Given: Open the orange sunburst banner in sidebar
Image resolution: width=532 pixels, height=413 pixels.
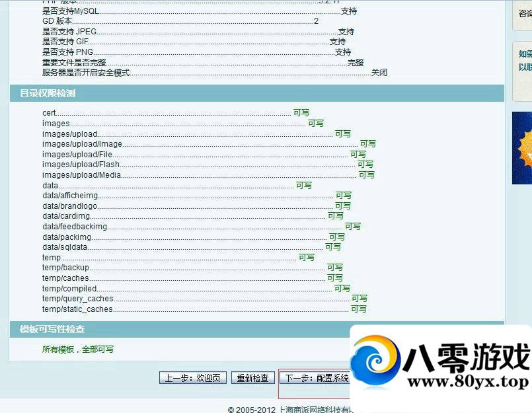Looking at the screenshot, I should tap(522, 148).
